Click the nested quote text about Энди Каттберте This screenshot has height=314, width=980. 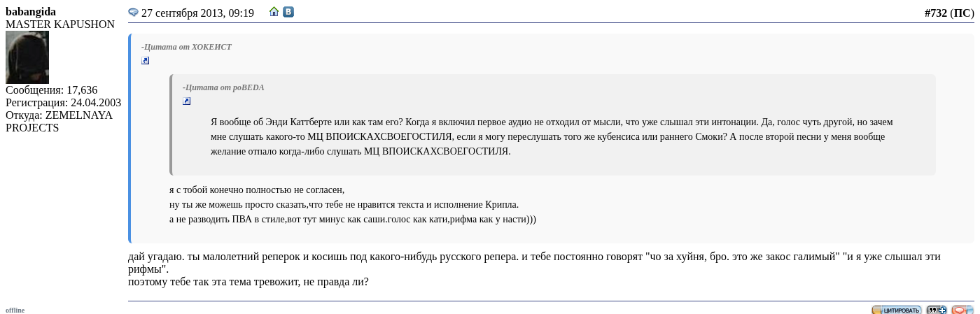[x=552, y=136]
